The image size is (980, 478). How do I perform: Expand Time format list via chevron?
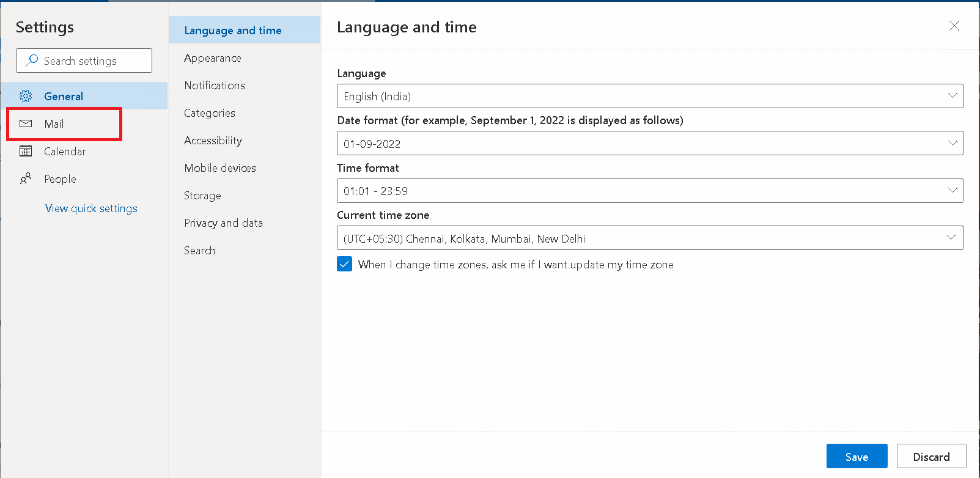(x=952, y=190)
